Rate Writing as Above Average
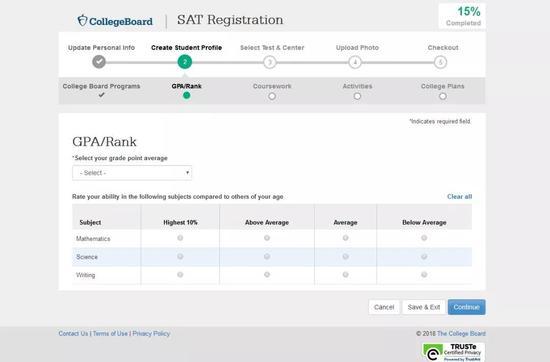The image size is (550, 362). click(x=267, y=274)
